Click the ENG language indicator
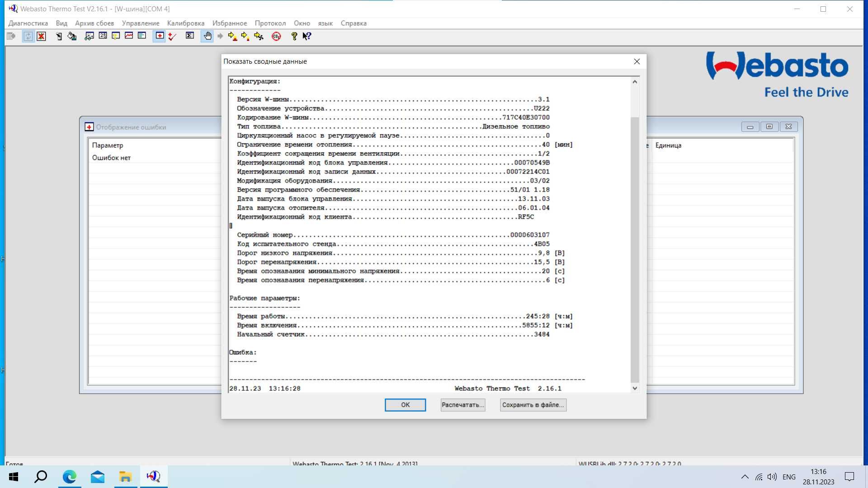868x488 pixels. [x=789, y=477]
